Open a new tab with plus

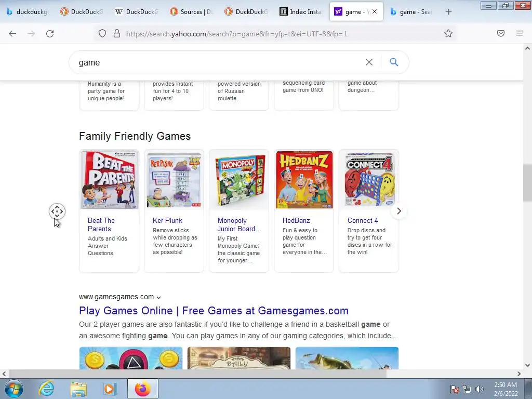[x=448, y=12]
